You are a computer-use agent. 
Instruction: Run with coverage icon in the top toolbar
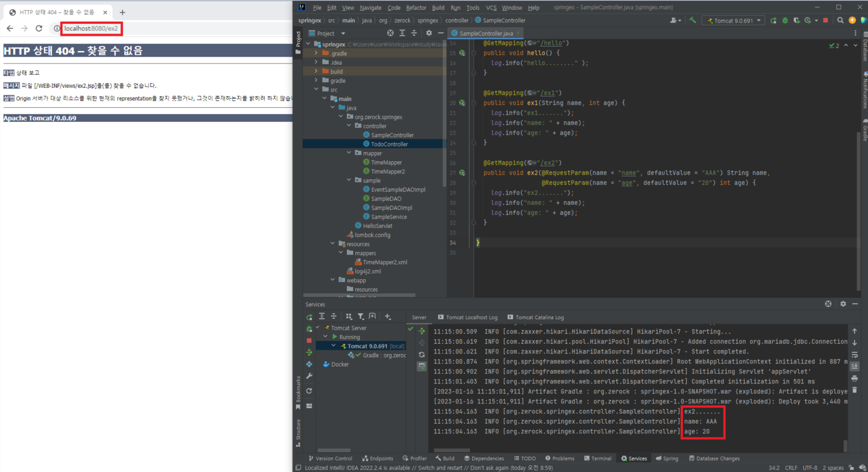click(x=796, y=20)
